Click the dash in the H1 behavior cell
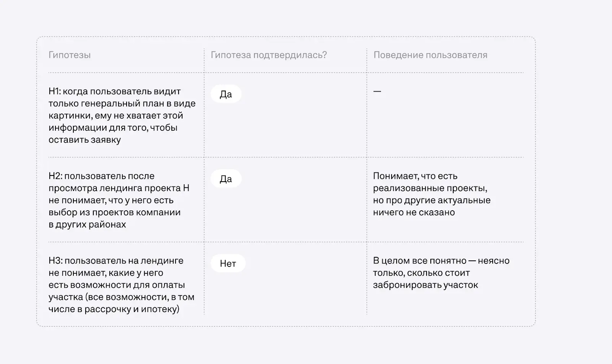Viewport: 612px width, 364px height. pyautogui.click(x=377, y=91)
